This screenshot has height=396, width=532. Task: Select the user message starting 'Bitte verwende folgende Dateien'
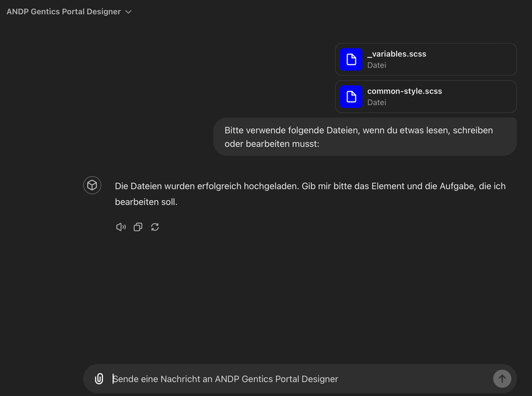click(x=359, y=130)
